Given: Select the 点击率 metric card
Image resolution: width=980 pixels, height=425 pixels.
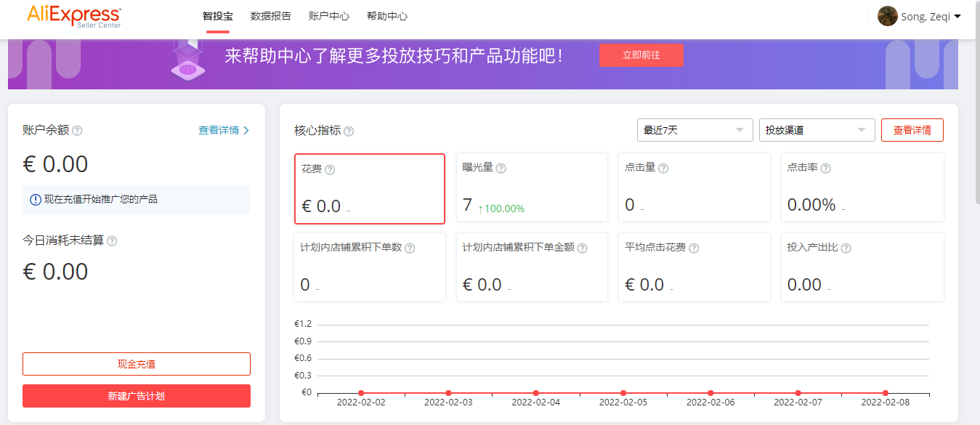Looking at the screenshot, I should 862,187.
